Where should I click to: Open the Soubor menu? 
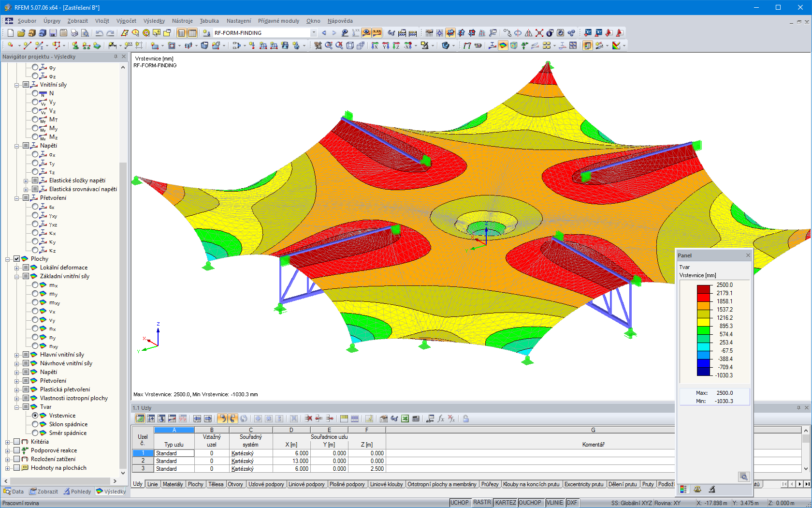pos(27,21)
